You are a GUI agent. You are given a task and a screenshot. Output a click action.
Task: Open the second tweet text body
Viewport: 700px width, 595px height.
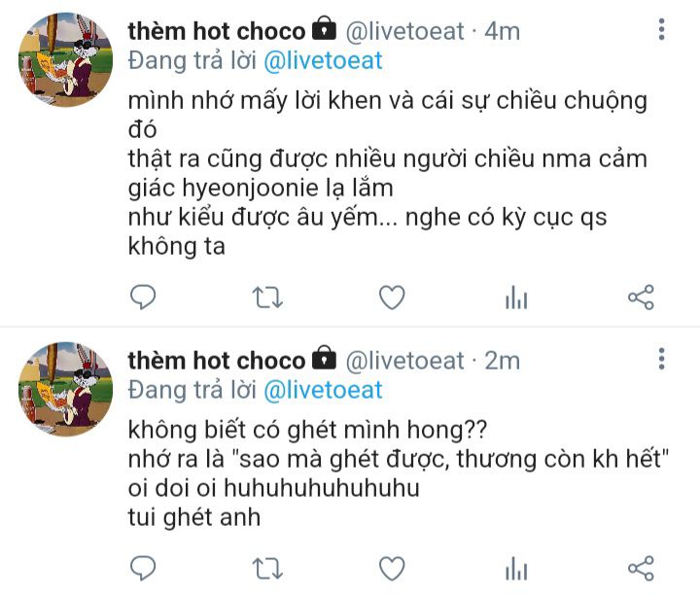pos(399,473)
